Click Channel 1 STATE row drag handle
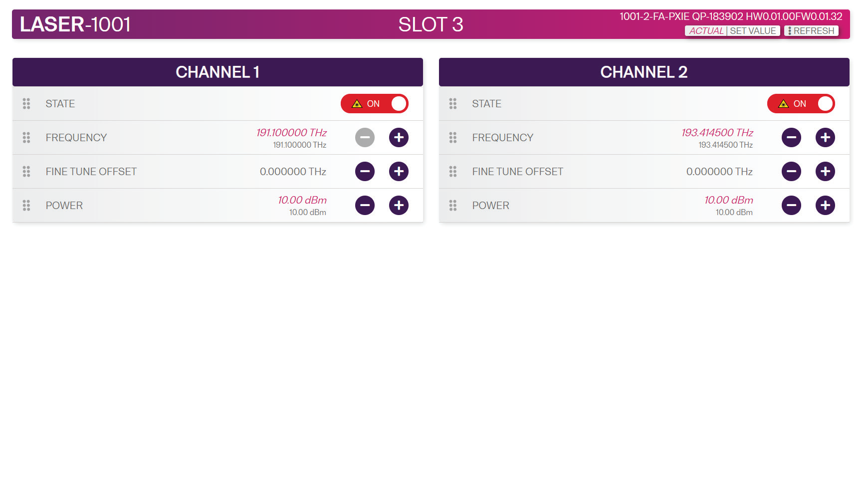Screen dimensions: 868x477 coord(26,104)
